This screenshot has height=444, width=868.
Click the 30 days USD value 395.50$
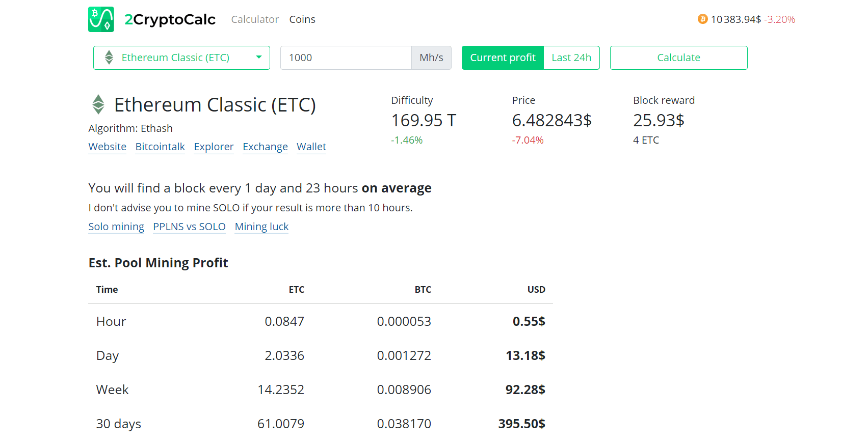[522, 424]
